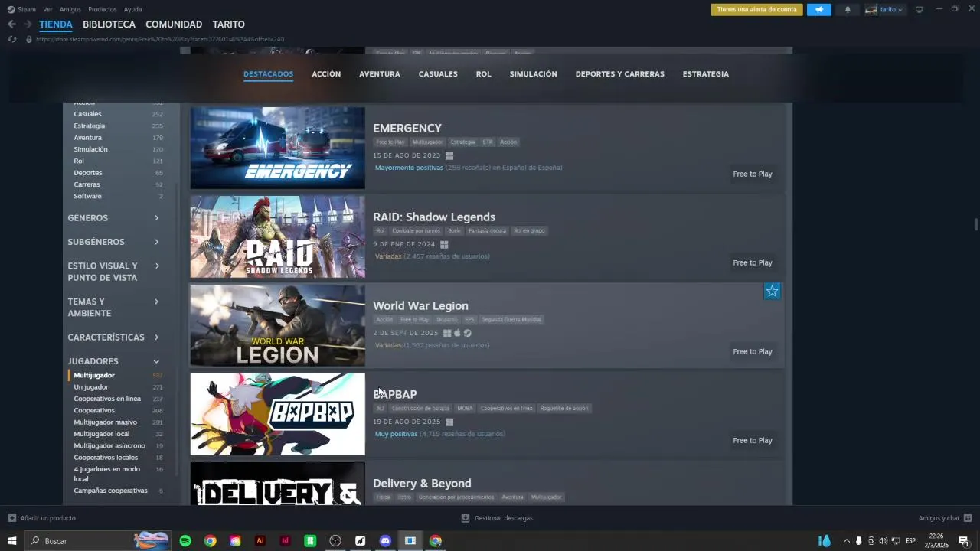Open Discord from the taskbar

click(385, 541)
